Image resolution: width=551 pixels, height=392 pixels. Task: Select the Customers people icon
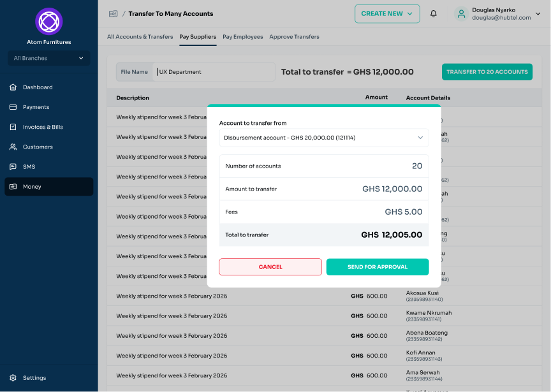(x=13, y=147)
